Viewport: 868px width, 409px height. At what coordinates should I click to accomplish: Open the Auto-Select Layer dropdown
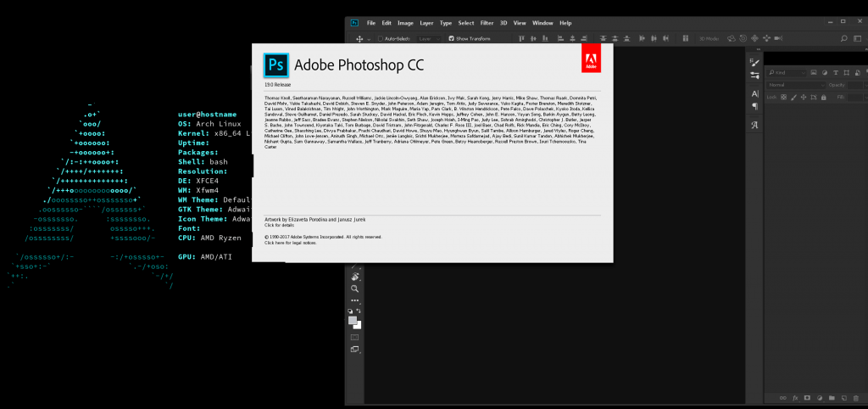(x=429, y=39)
